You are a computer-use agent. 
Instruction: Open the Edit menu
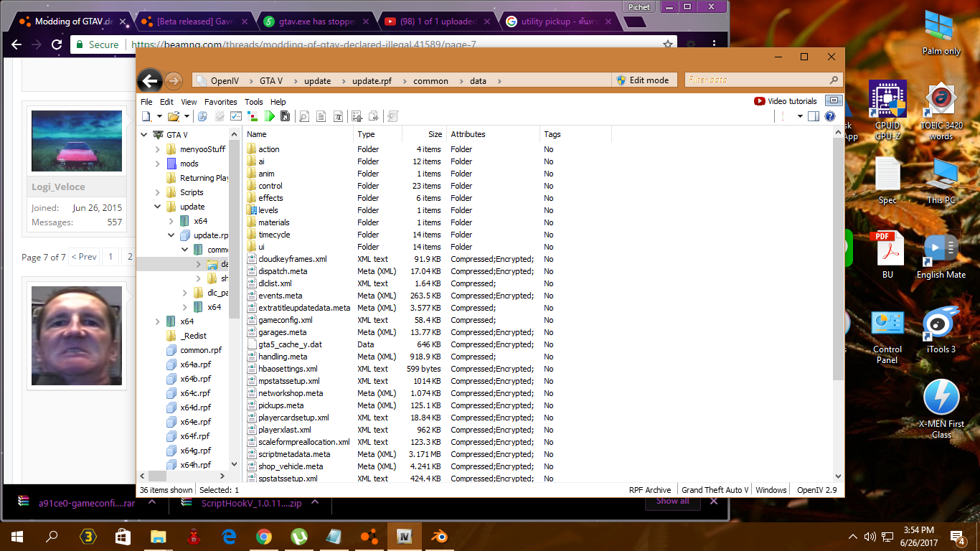[x=166, y=102]
